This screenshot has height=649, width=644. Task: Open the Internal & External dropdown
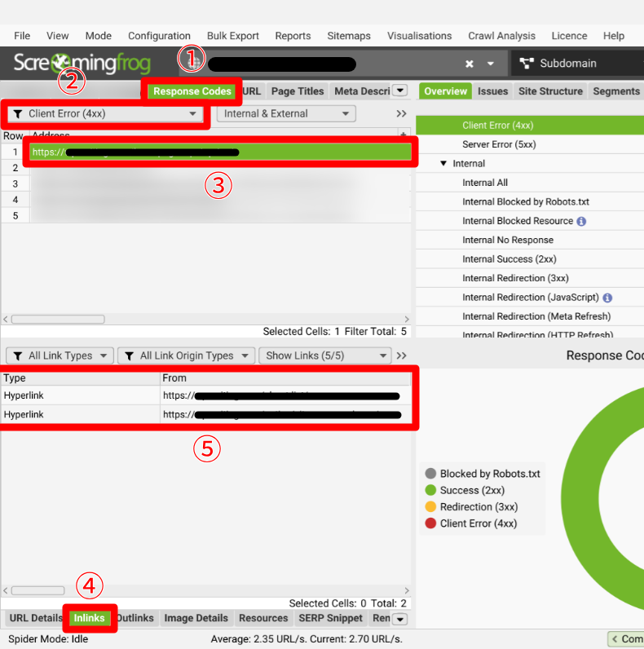[285, 114]
